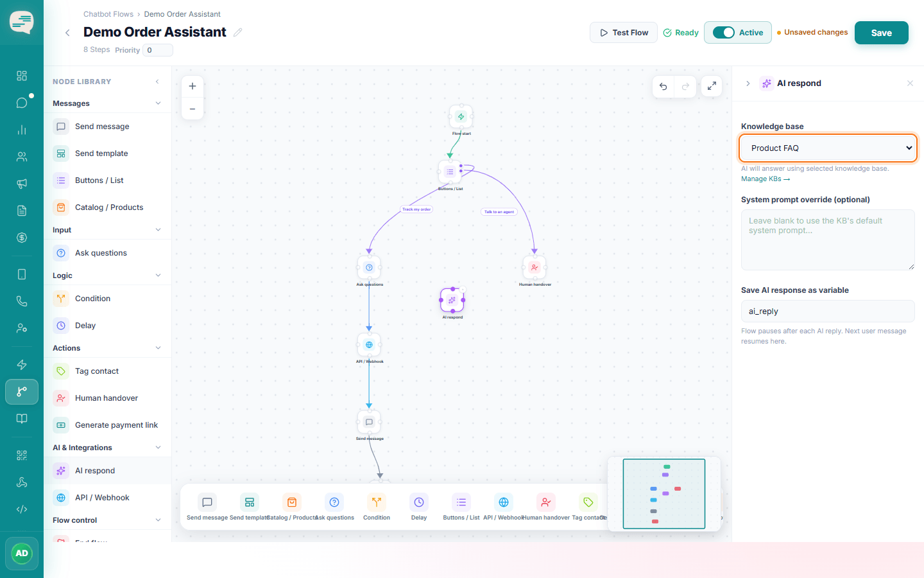This screenshot has height=578, width=924.
Task: Collapse the Logic section
Action: tap(158, 276)
